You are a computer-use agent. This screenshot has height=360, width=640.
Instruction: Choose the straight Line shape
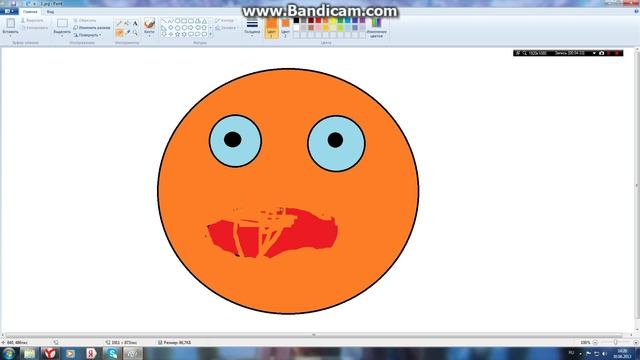[x=164, y=21]
